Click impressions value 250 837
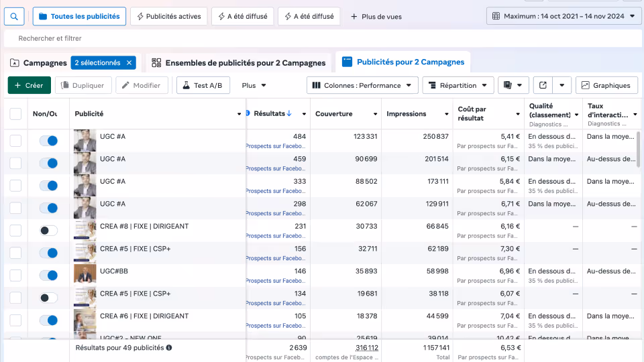Viewport: 644px width, 362px height. pyautogui.click(x=436, y=136)
